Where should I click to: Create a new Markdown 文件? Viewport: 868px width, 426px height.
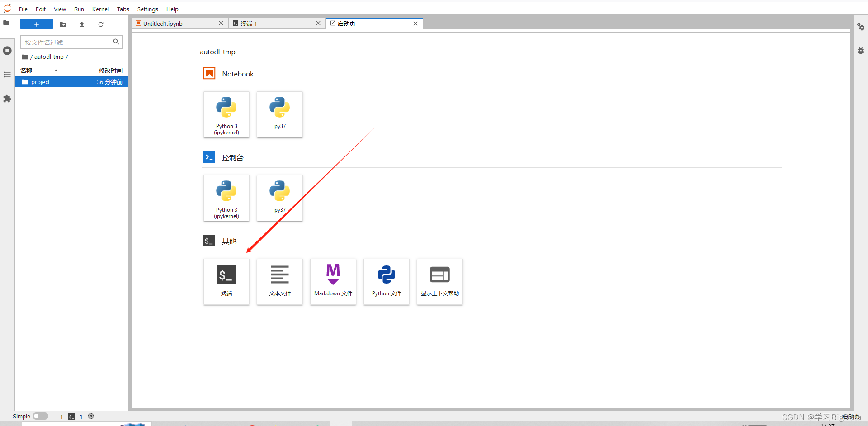333,282
